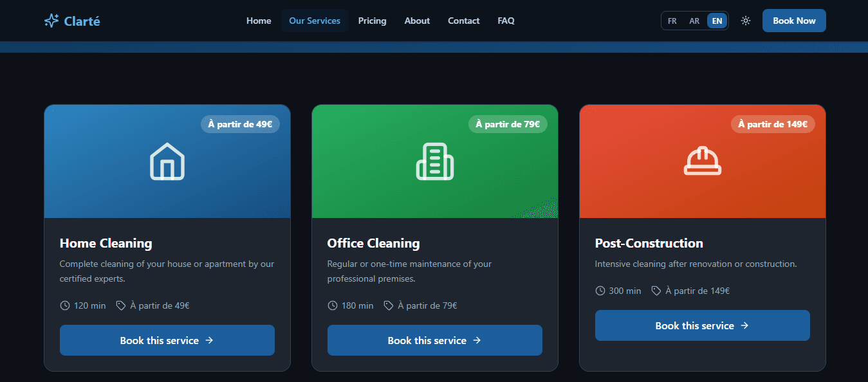The image size is (868, 382).
Task: Book the Post-Construction service
Action: 703,325
